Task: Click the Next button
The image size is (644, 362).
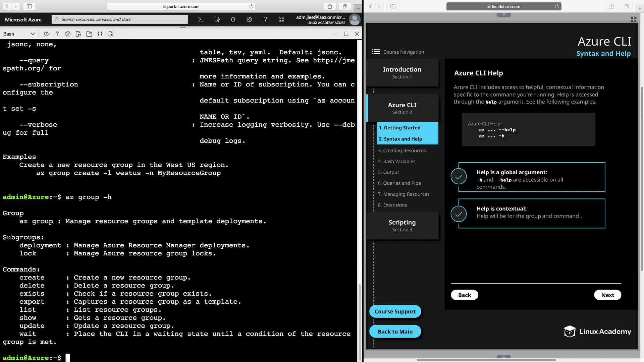Action: 607,295
